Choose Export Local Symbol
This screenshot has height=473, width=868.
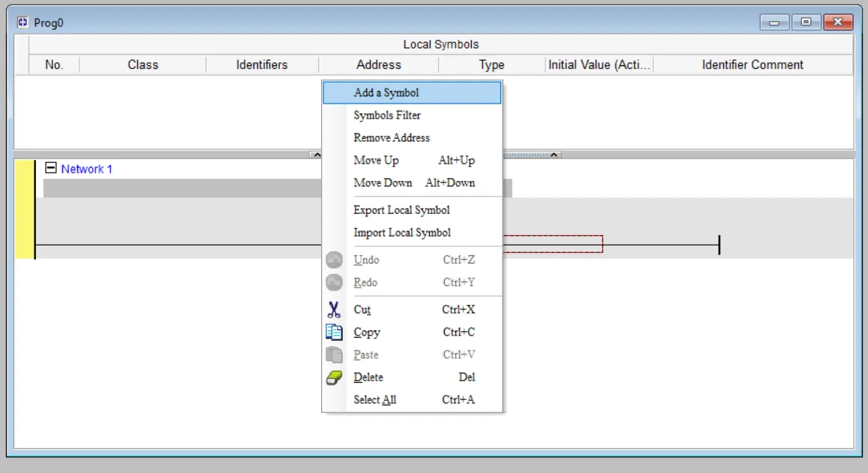[x=412, y=210]
